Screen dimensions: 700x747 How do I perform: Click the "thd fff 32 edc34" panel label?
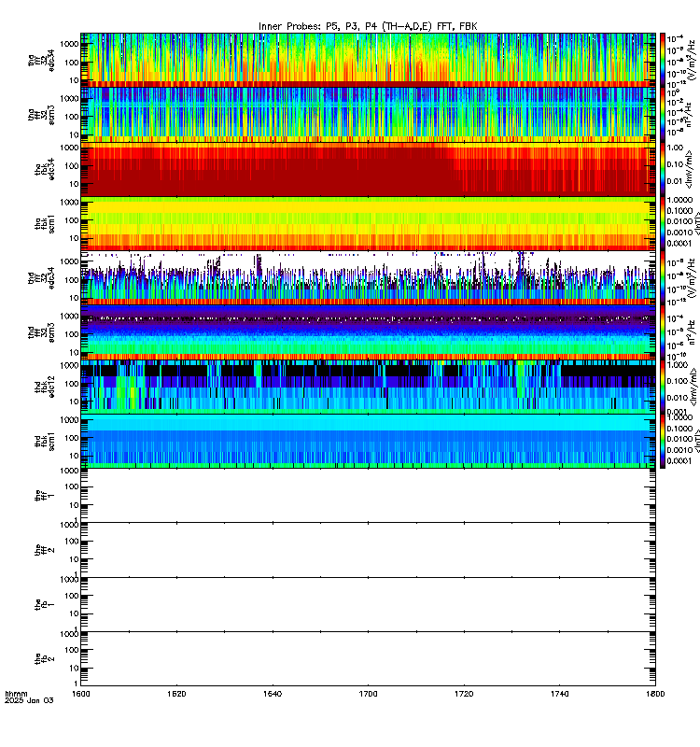click(41, 278)
